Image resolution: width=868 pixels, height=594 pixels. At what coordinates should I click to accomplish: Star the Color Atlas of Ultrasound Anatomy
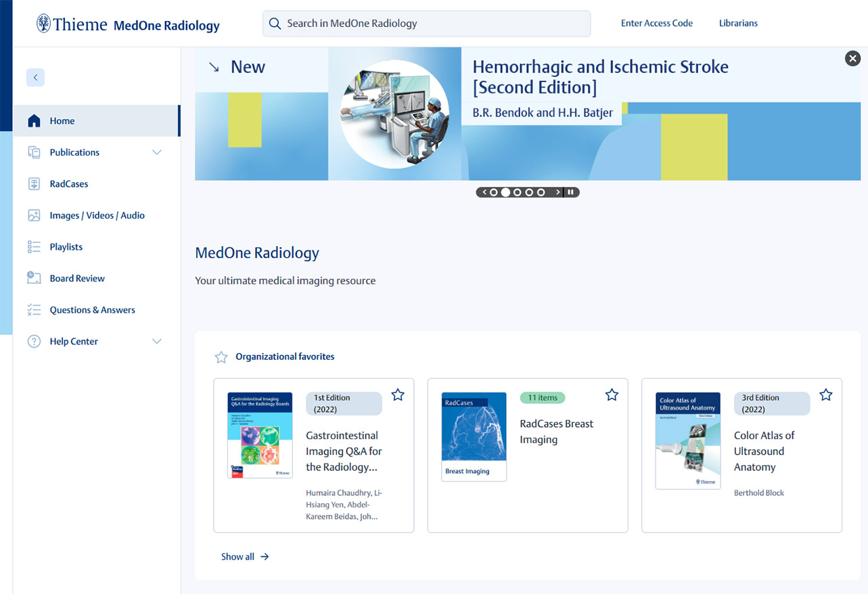click(x=825, y=395)
